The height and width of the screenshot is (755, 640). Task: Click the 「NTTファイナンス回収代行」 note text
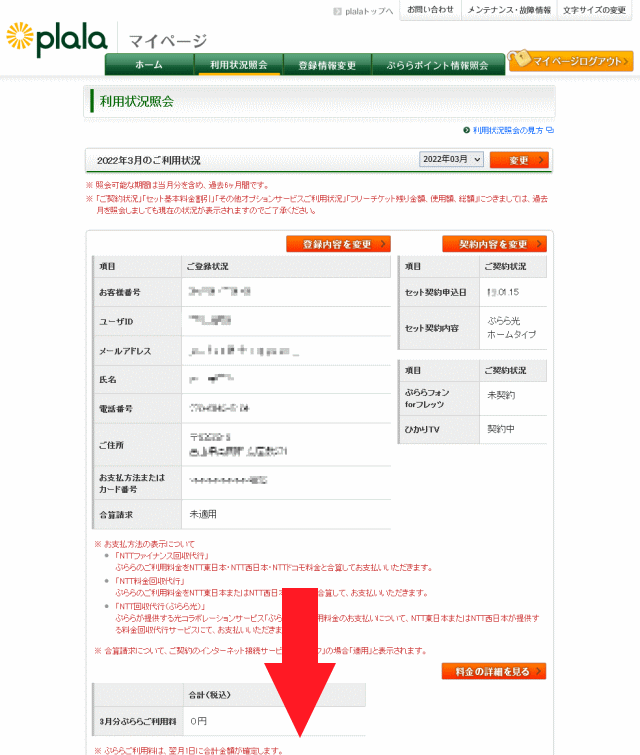[162, 556]
